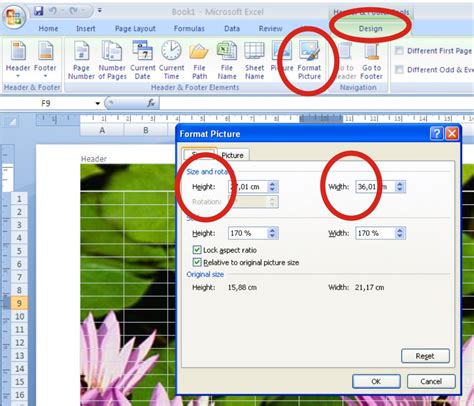Adjust the Width cm spinner arrows

pos(400,187)
